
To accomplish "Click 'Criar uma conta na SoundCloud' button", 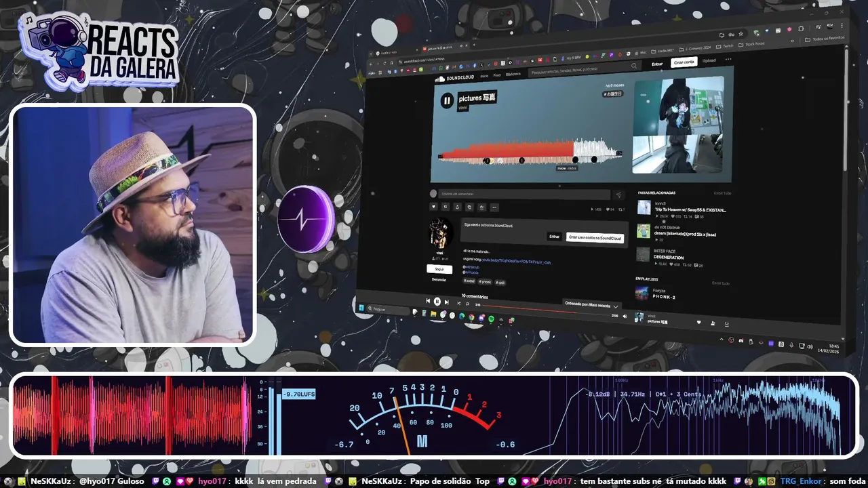I will pos(595,238).
